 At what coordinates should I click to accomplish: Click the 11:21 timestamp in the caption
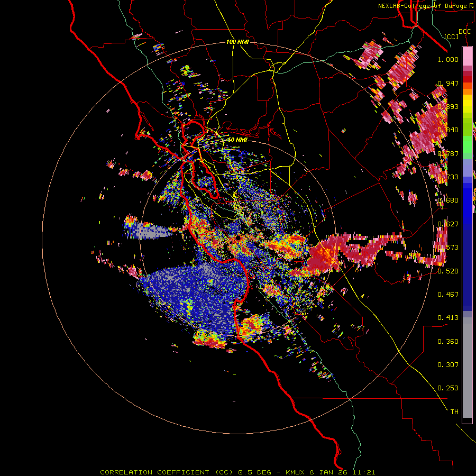364,472
